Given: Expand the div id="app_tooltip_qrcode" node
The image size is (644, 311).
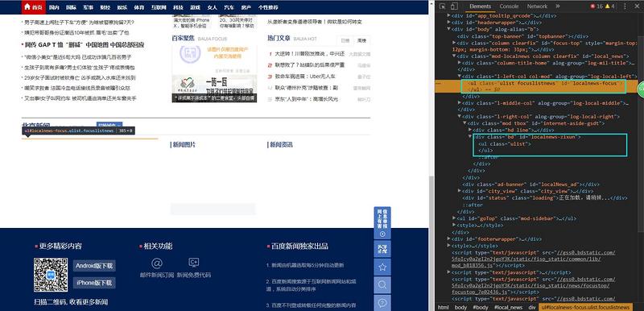Looking at the screenshot, I should pos(448,15).
